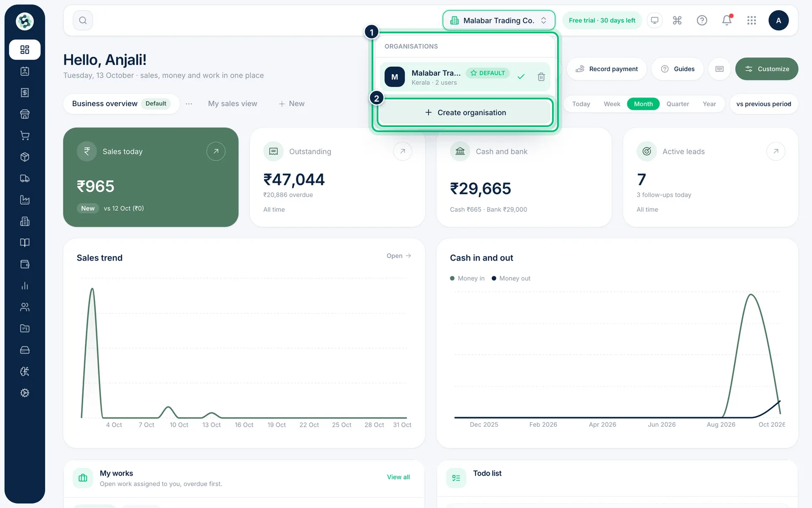812x508 pixels.
Task: Click View all in My works
Action: tap(398, 477)
